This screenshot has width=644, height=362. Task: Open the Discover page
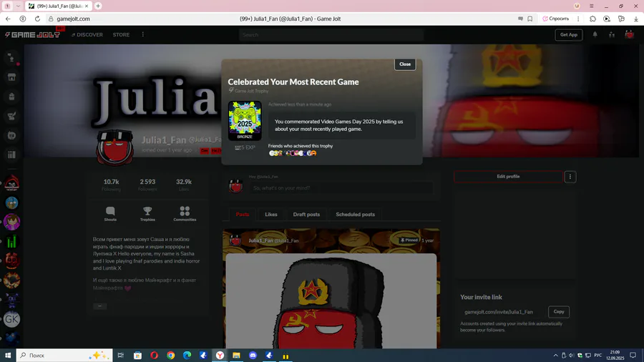coord(87,35)
